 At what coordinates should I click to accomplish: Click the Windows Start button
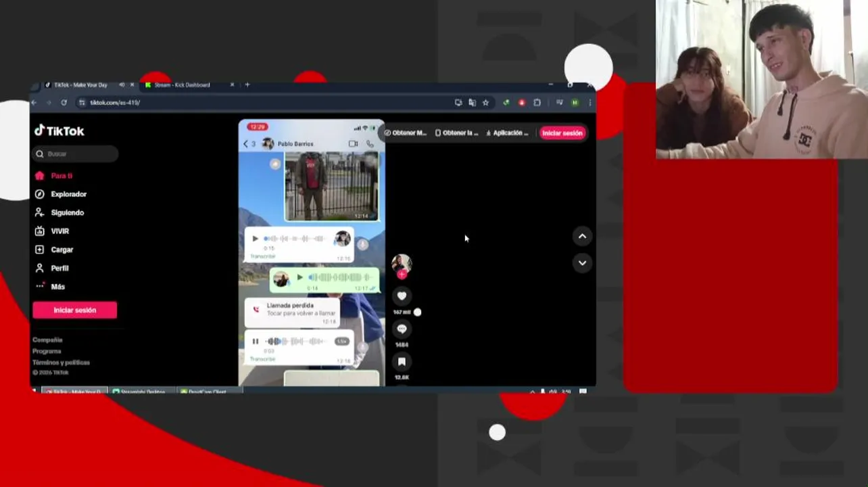[34, 390]
